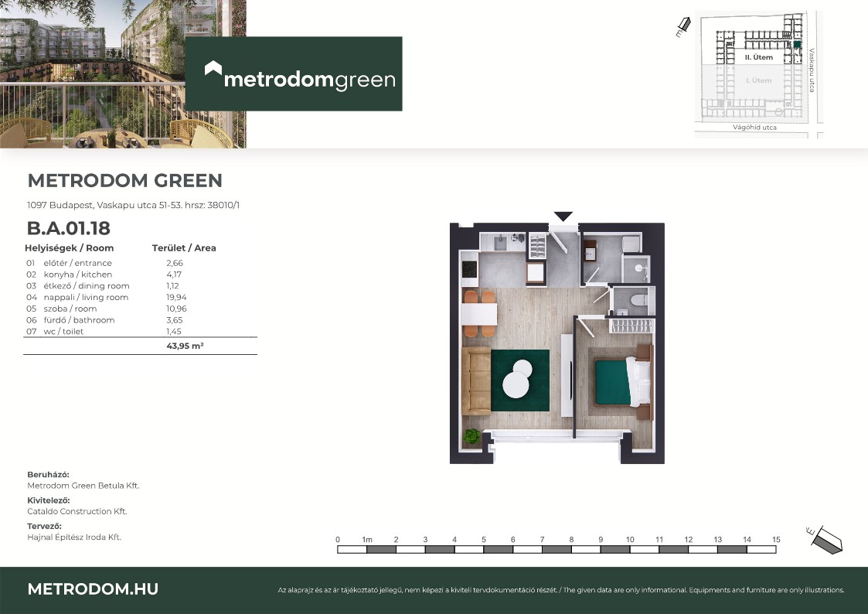Viewport: 868px width, 614px height.
Task: Click the house icon in the metrodomgreen logo
Action: pos(213,68)
